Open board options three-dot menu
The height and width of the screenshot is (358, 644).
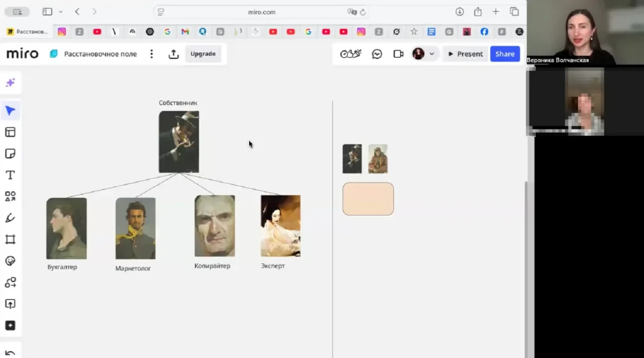click(152, 54)
